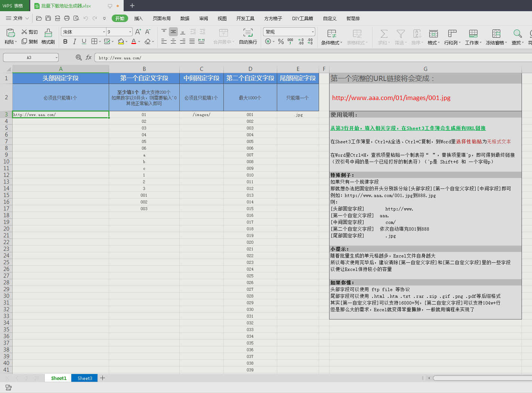This screenshot has height=393, width=532.
Task: Expand the Name Box dropdown arrow
Action: (56, 57)
